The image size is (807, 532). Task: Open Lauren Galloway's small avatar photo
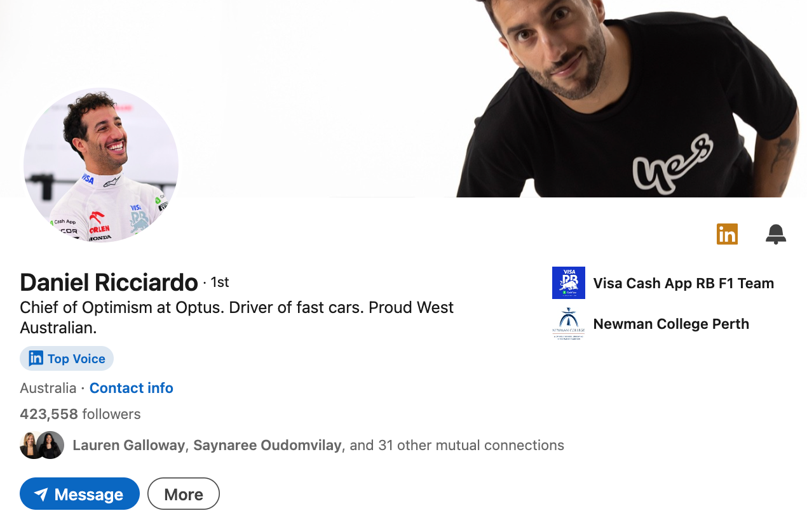31,445
